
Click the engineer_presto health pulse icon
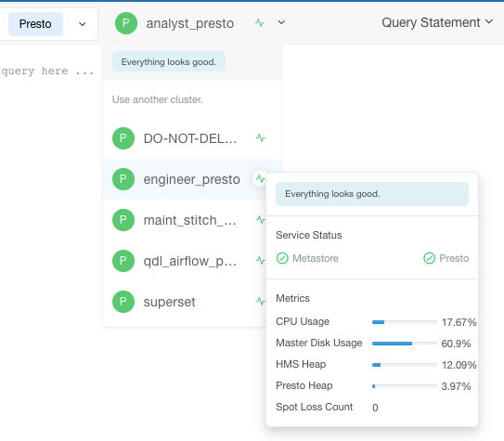click(261, 178)
